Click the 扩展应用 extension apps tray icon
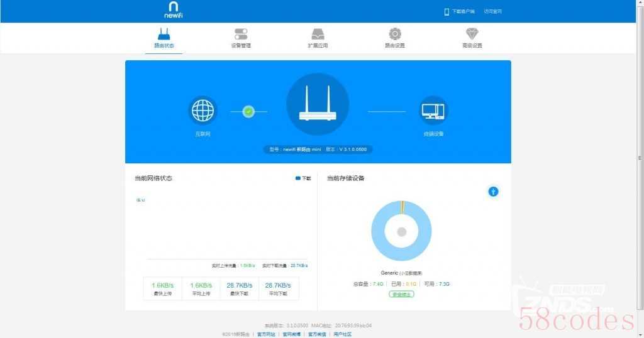 [x=318, y=34]
